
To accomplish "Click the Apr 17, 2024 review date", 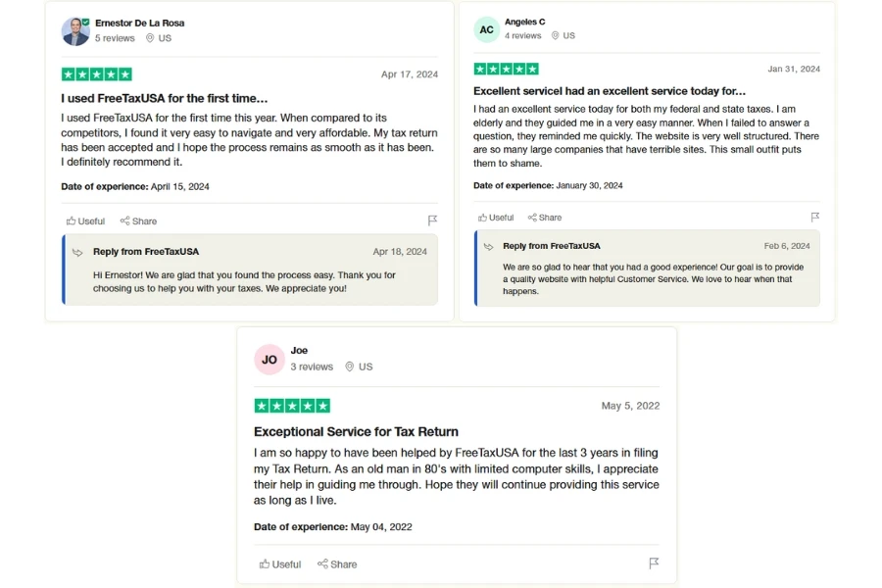I will click(x=410, y=73).
